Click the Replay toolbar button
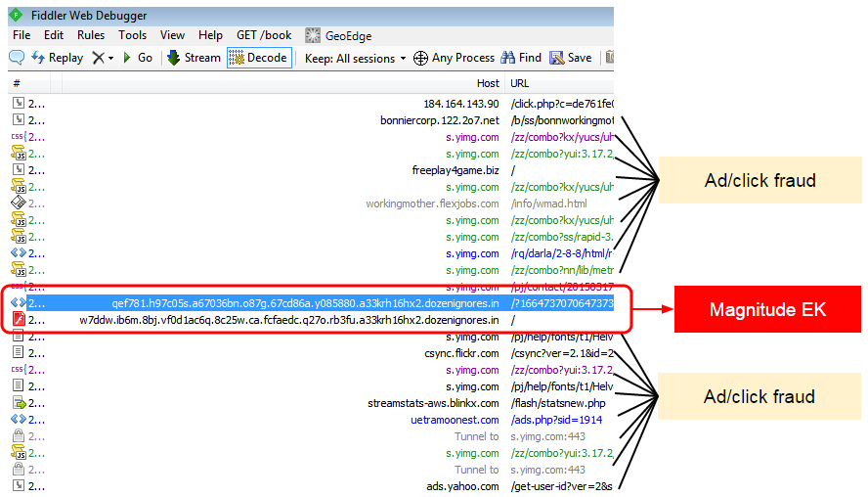The height and width of the screenshot is (497, 868). click(x=57, y=58)
